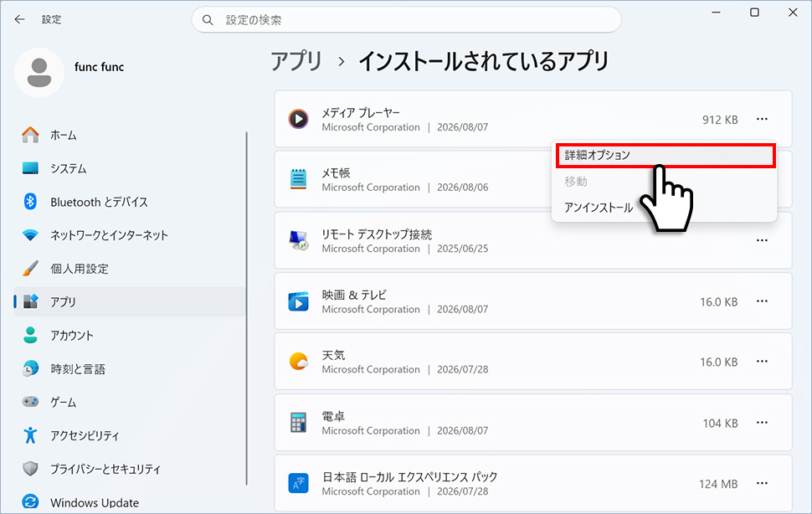Choose 詳細オプション from the context menu
Viewport: 812px width, 514px height.
click(666, 155)
